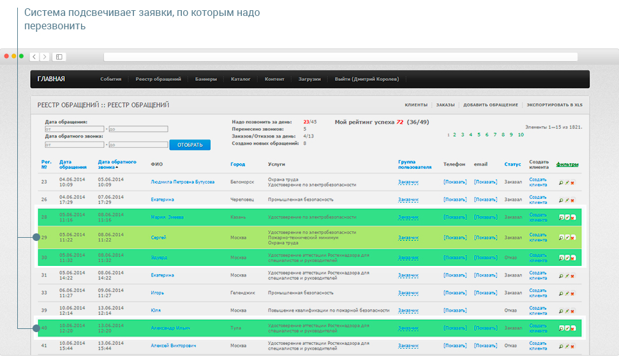Log out via Выйти (Дмитрий Королев)
This screenshot has height=364, width=619.
coord(367,79)
